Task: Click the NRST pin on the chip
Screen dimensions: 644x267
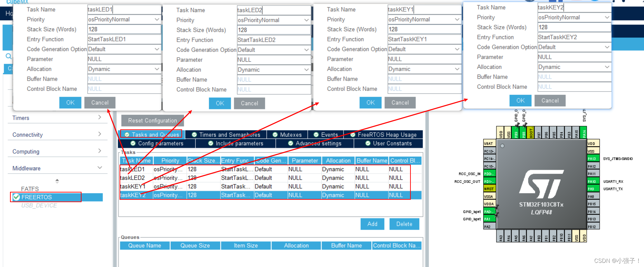Action: pos(489,189)
